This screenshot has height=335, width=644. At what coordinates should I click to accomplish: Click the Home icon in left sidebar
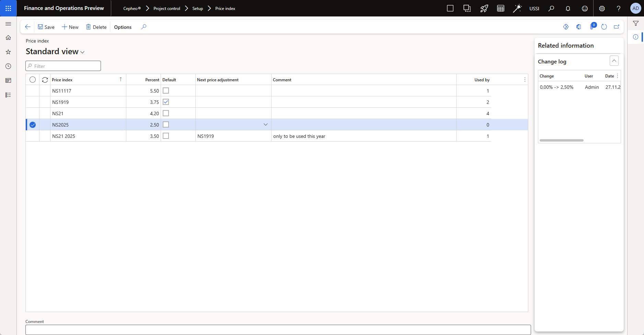tap(8, 38)
